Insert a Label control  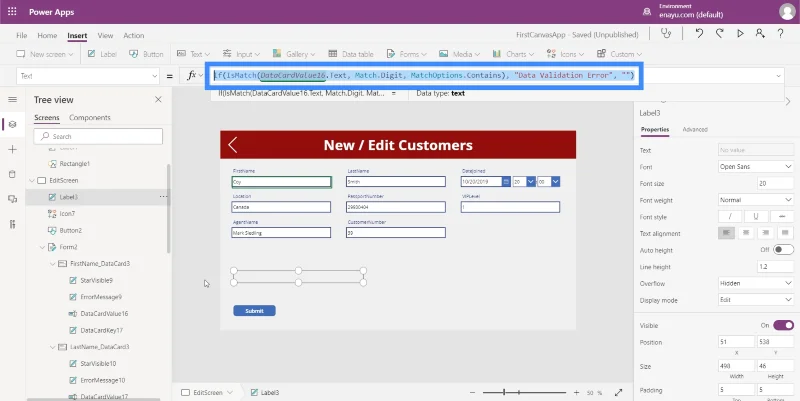[x=102, y=54]
